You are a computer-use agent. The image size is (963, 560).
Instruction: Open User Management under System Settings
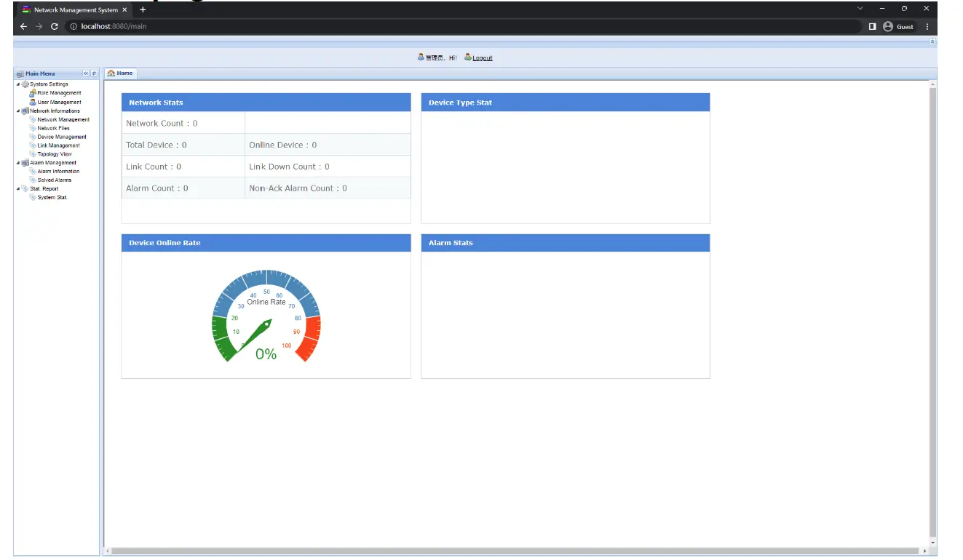click(58, 102)
